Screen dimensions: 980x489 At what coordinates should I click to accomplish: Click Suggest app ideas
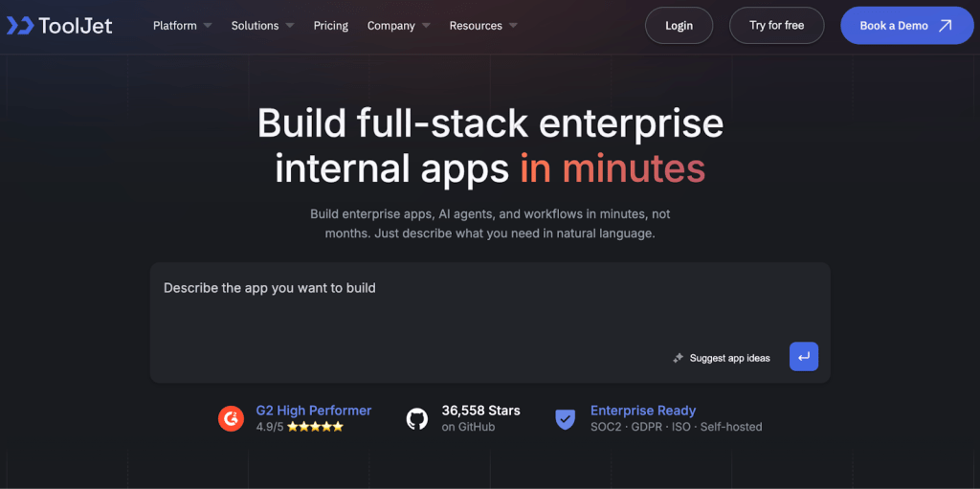(729, 358)
